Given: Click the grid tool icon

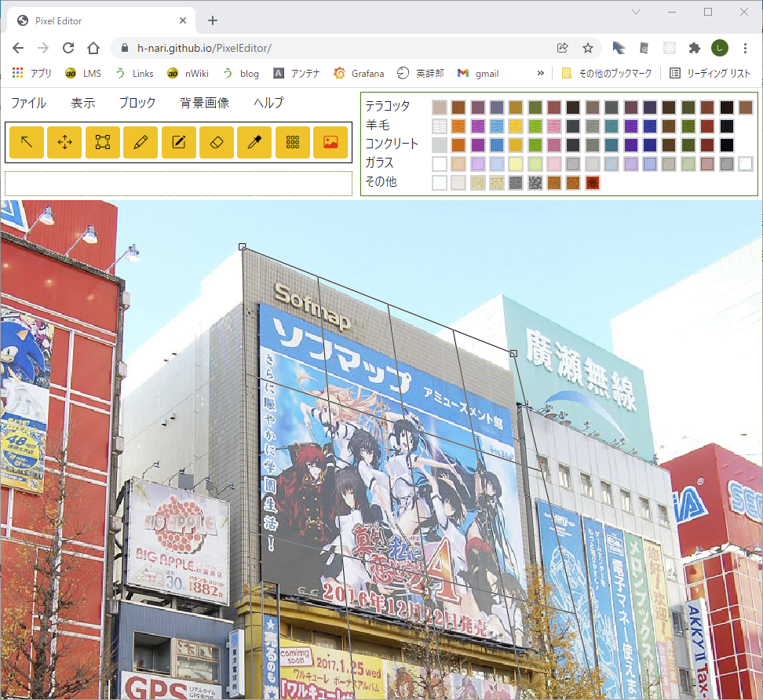Looking at the screenshot, I should [x=293, y=142].
